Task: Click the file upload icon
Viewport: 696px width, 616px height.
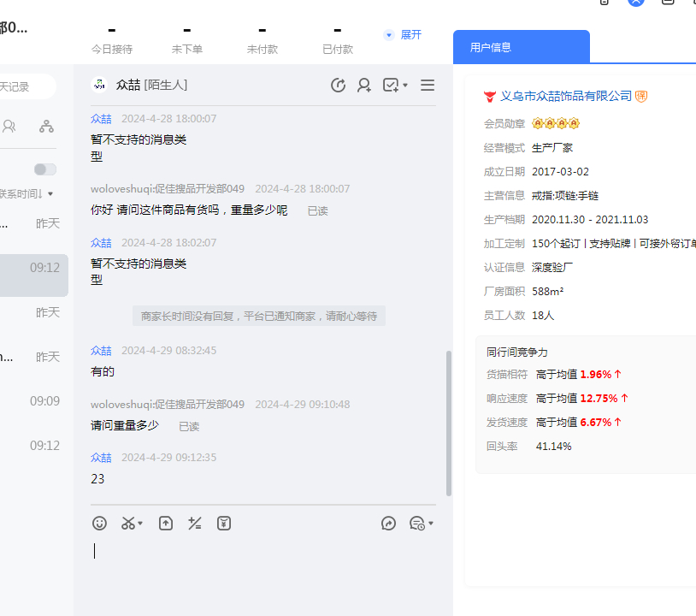Action: (x=166, y=523)
